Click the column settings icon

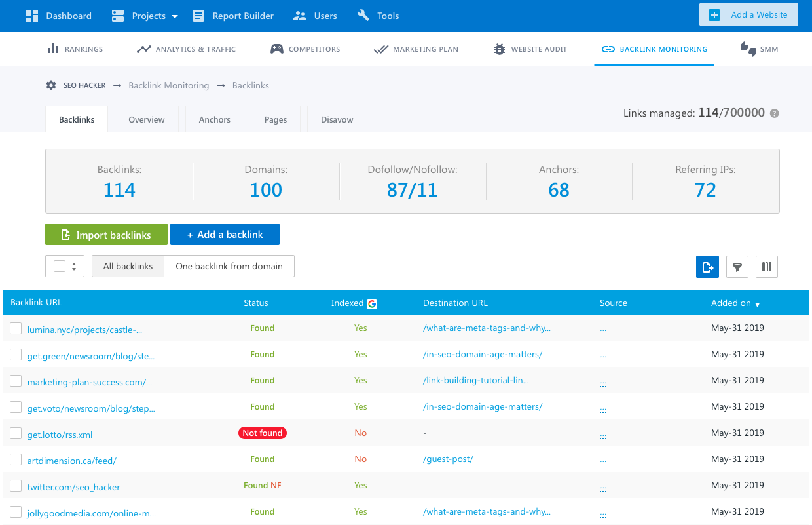pyautogui.click(x=766, y=267)
